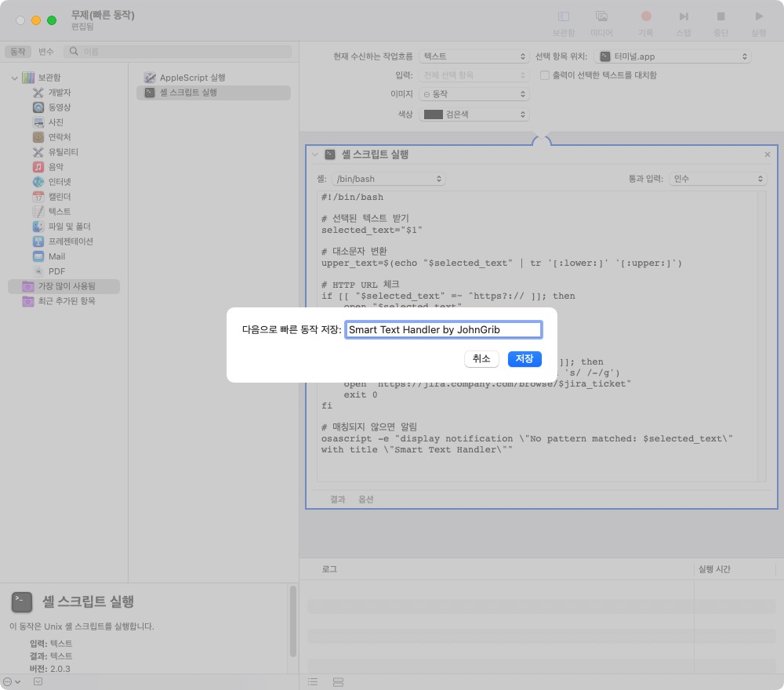Viewport: 784px width, 690px height.
Task: Click the Run (실행) play icon
Action: 758,16
